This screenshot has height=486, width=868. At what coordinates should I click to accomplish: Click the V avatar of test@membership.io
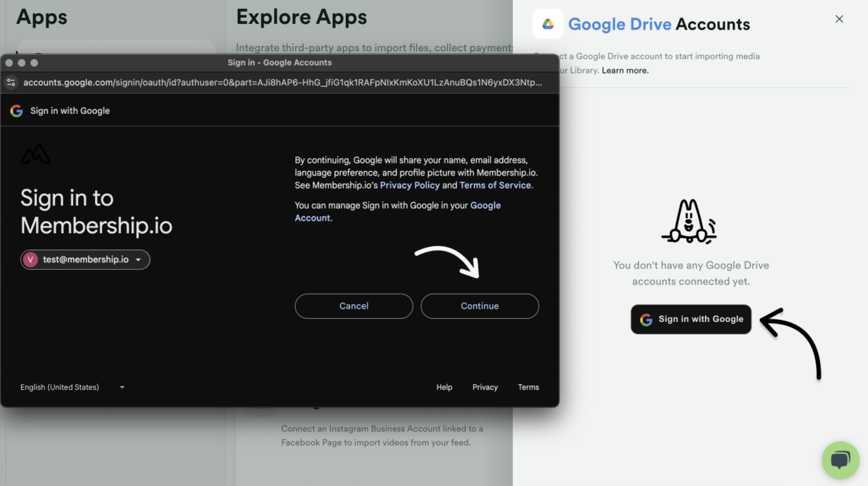(x=30, y=259)
